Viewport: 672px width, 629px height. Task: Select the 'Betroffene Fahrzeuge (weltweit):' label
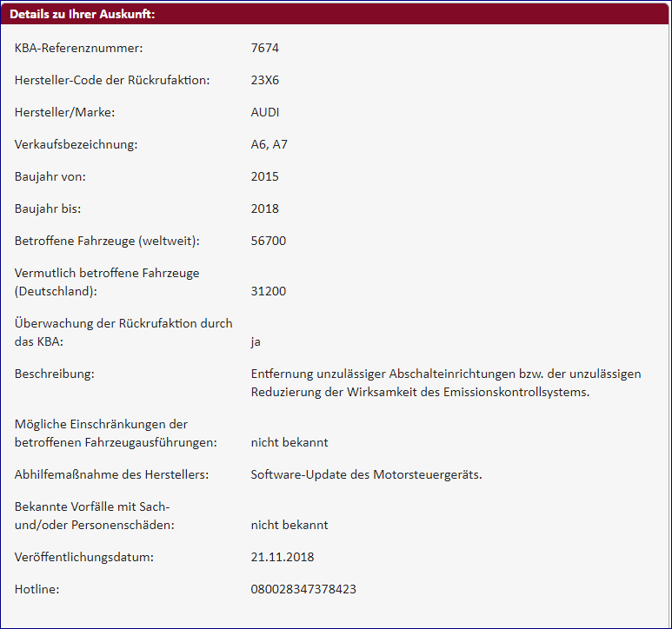click(107, 241)
